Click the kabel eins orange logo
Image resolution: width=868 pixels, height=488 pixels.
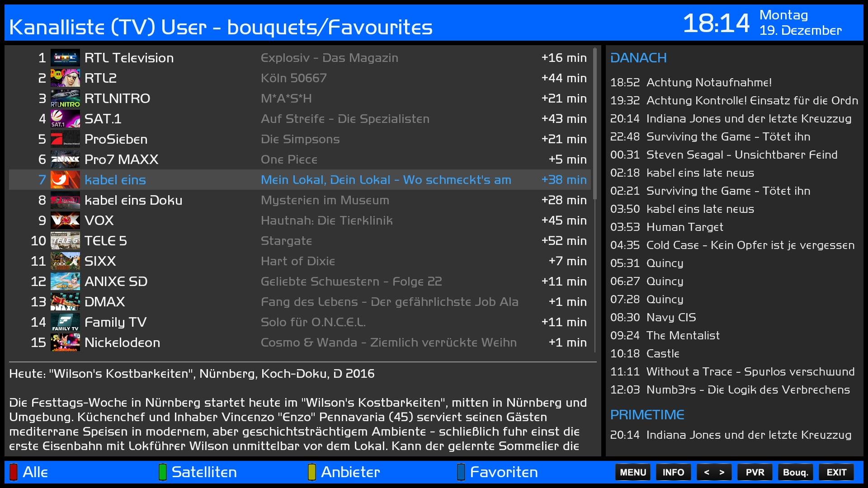pyautogui.click(x=65, y=180)
